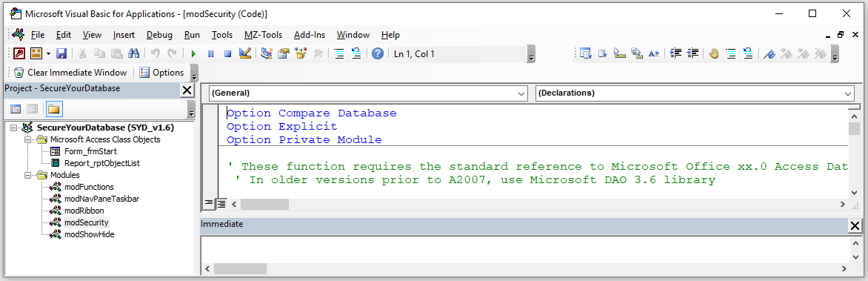Close the Immediate window pane
The width and height of the screenshot is (868, 281).
(x=855, y=225)
